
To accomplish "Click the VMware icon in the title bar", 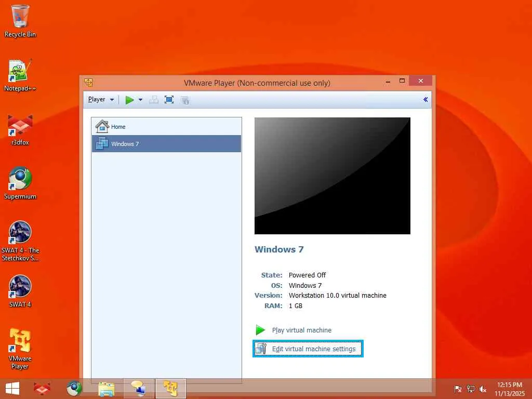I will [x=88, y=83].
